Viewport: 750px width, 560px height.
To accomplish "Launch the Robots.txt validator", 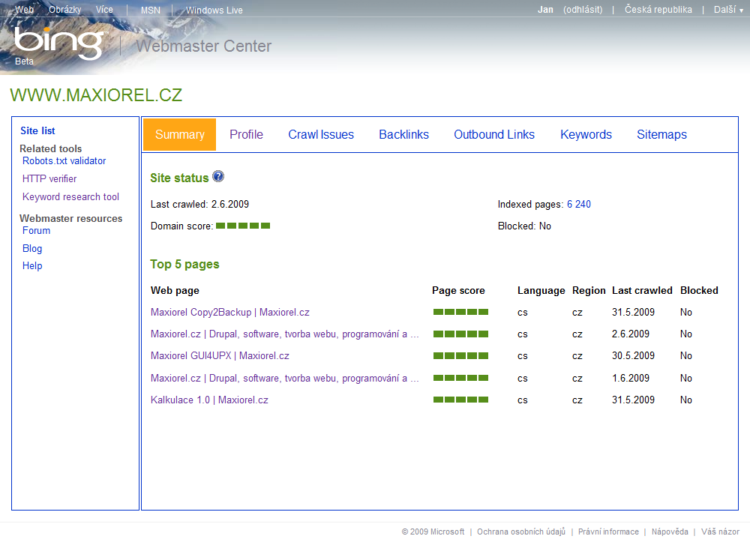I will [x=64, y=160].
